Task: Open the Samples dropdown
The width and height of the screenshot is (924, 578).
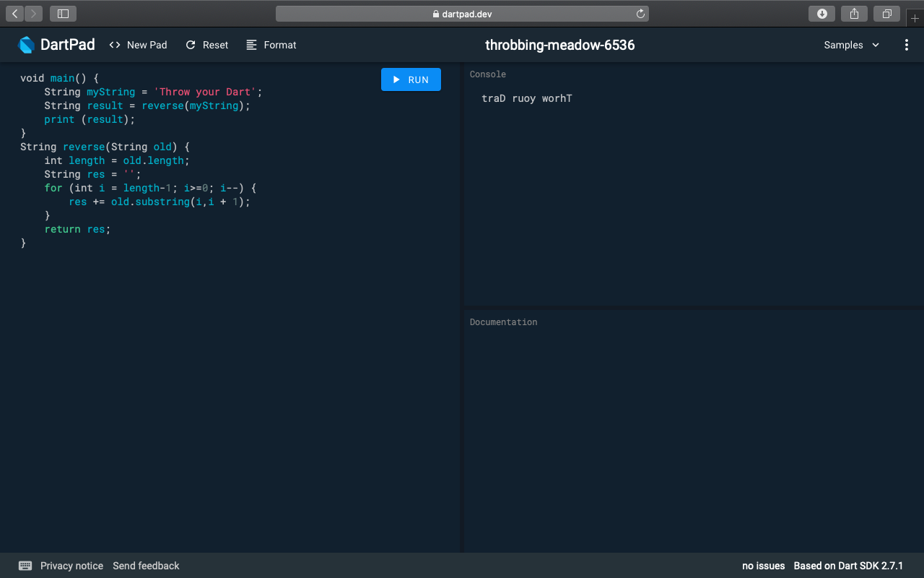Action: 852,45
